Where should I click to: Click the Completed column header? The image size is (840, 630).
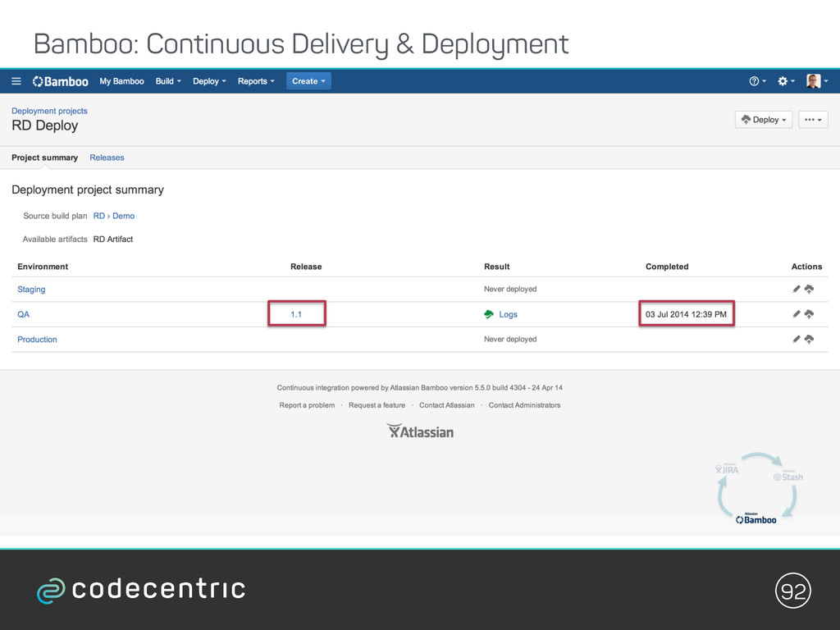(x=667, y=267)
